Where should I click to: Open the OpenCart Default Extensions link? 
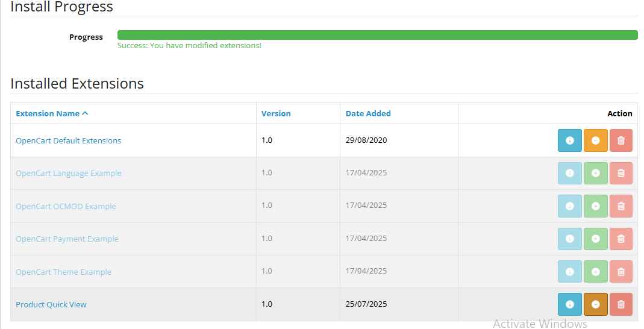[68, 140]
